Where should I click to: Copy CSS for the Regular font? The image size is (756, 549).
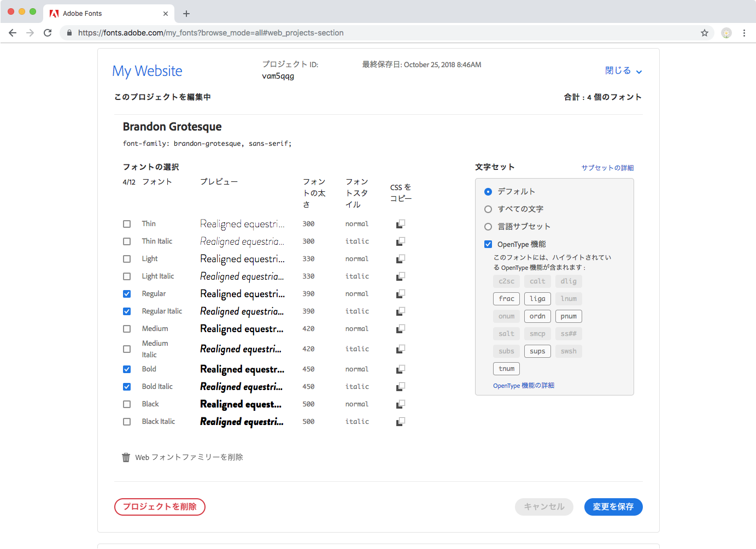pyautogui.click(x=401, y=294)
